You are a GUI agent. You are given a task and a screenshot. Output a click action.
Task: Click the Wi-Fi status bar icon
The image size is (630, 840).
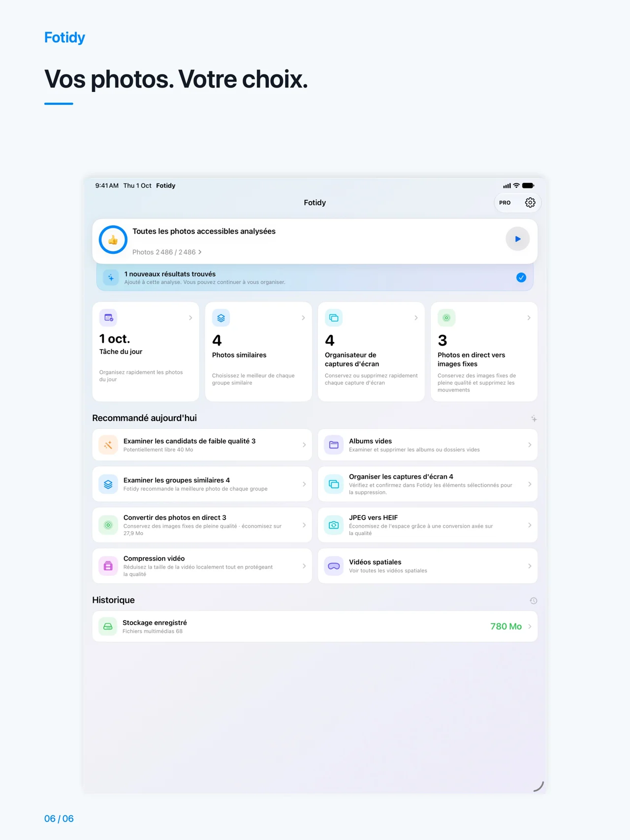(x=516, y=185)
